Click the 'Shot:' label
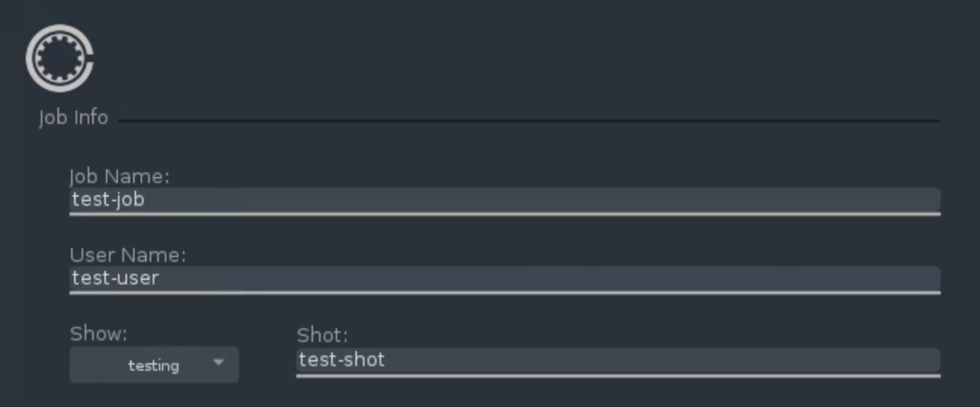This screenshot has height=407, width=980. click(322, 335)
